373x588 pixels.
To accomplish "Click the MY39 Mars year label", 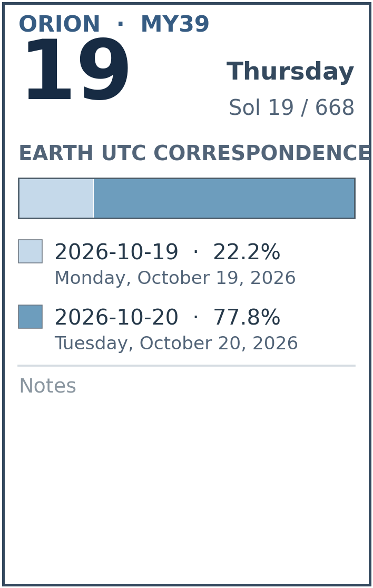I will coord(175,24).
